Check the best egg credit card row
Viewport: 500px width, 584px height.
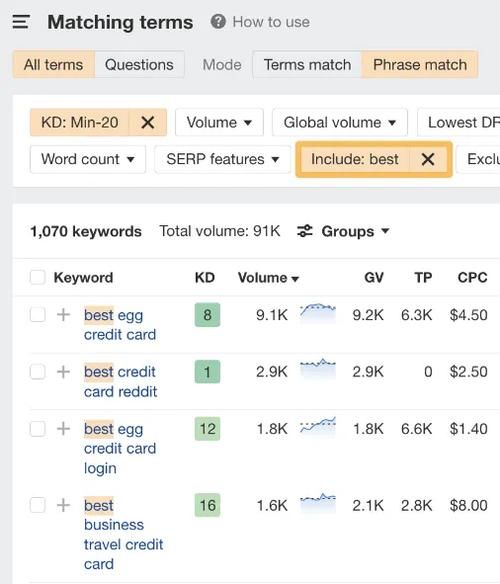[38, 315]
